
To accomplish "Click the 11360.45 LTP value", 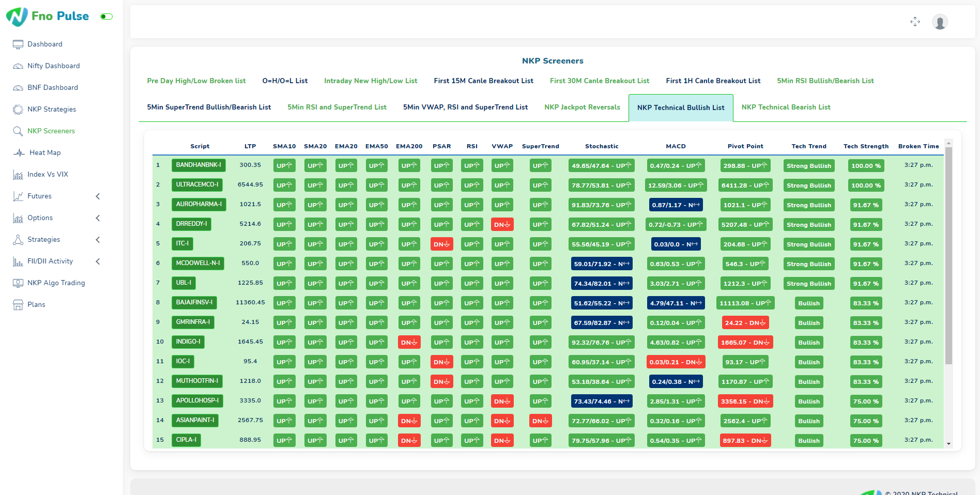I will tap(250, 302).
